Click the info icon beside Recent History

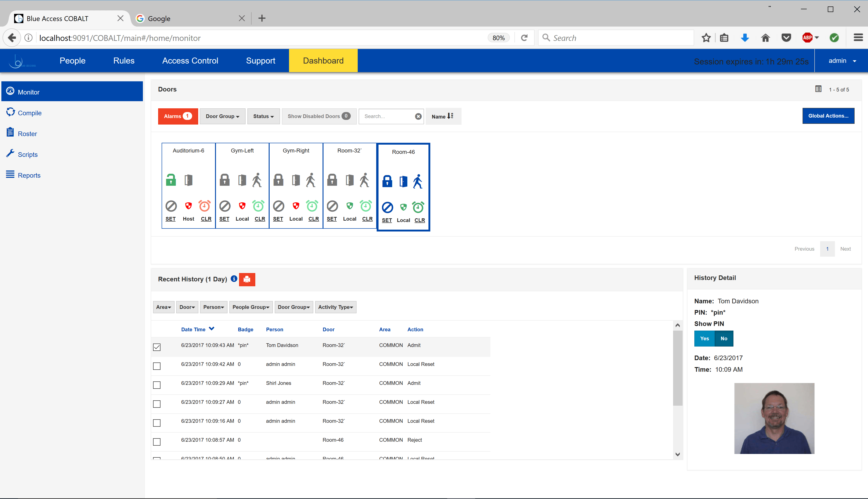pos(234,279)
